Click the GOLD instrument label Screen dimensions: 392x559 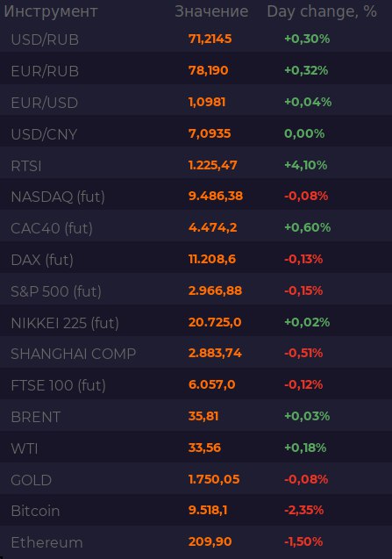coord(32,480)
